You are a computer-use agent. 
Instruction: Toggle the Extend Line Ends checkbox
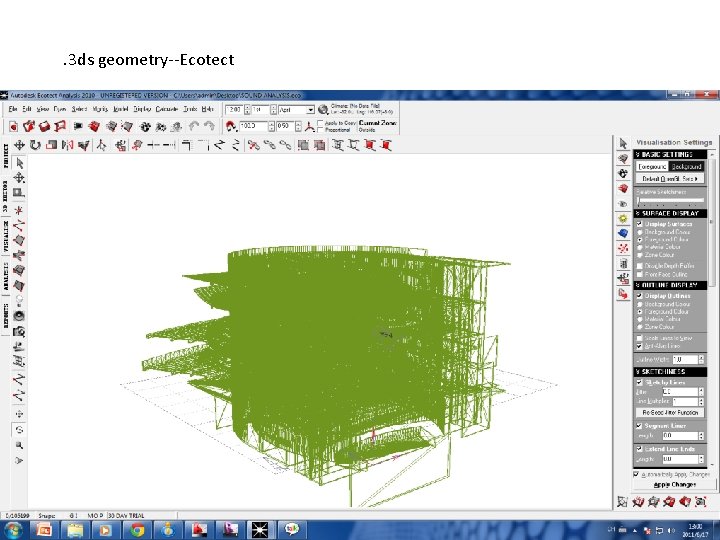tap(639, 449)
